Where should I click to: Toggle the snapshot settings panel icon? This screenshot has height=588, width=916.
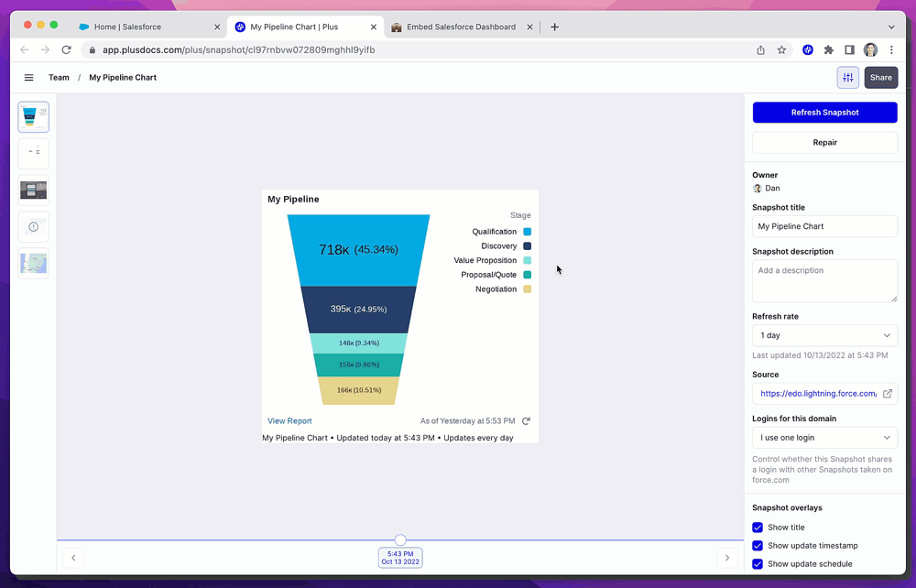[847, 78]
